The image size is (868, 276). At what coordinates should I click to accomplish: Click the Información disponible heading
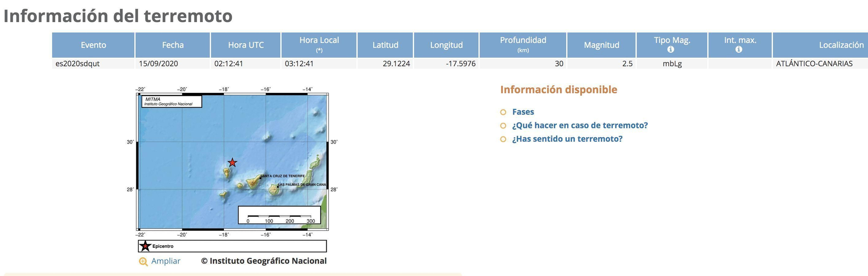point(559,90)
